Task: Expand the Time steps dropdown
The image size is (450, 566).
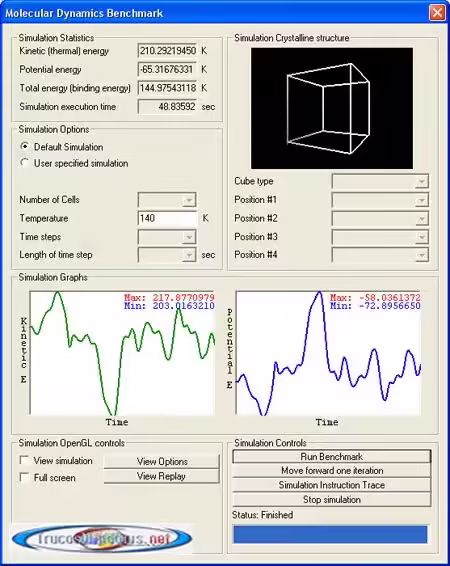Action: pyautogui.click(x=167, y=237)
